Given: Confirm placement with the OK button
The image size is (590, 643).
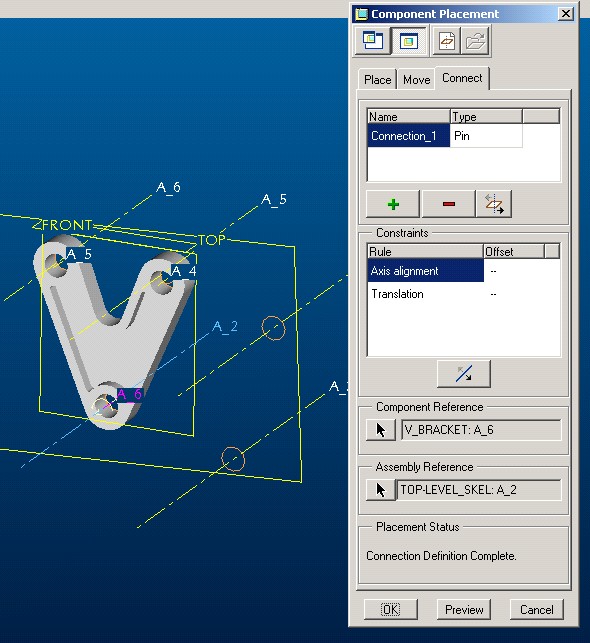Looking at the screenshot, I should coord(391,609).
